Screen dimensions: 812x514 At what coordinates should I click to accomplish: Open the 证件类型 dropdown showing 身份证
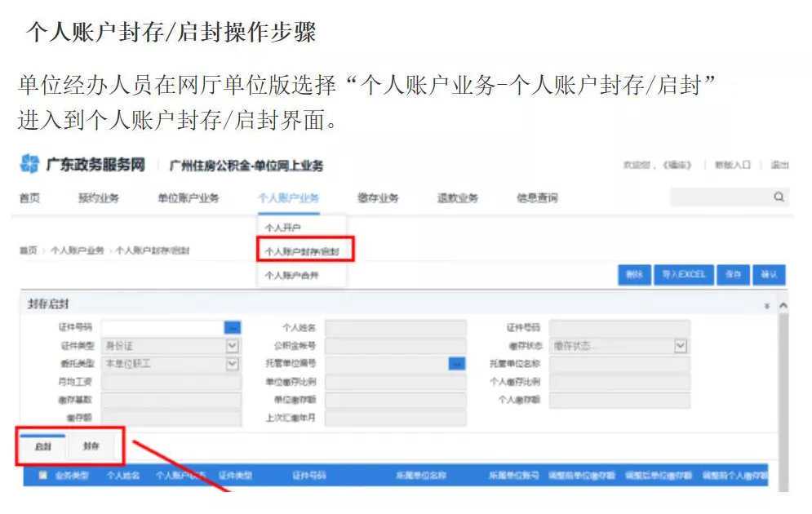(x=233, y=345)
